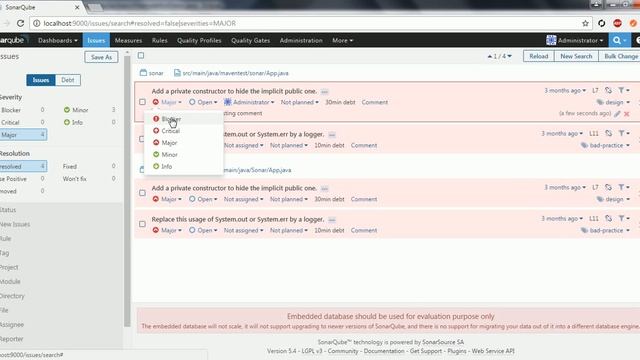640x360 pixels.
Task: Click the sidebar vertical scrollbar
Action: 127,192
